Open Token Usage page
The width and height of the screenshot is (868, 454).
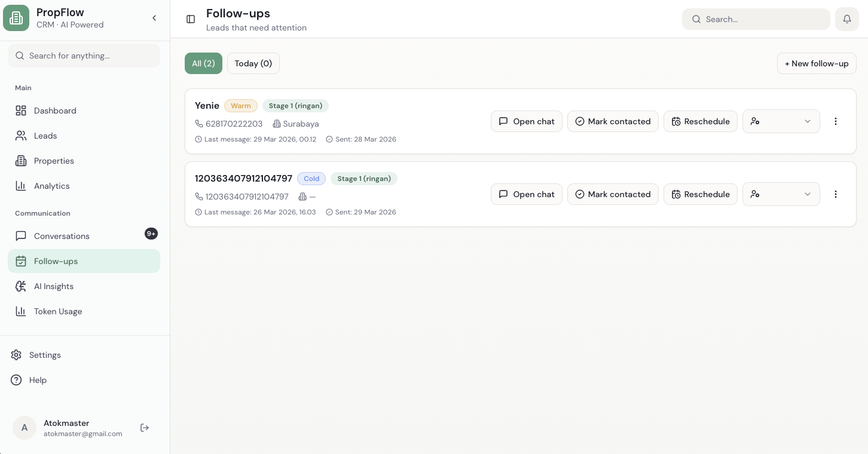pos(84,311)
